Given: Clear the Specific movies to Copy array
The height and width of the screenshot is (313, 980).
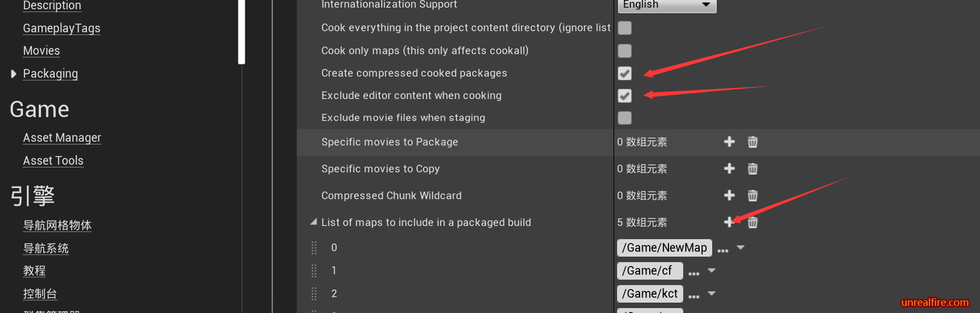Looking at the screenshot, I should coord(753,169).
